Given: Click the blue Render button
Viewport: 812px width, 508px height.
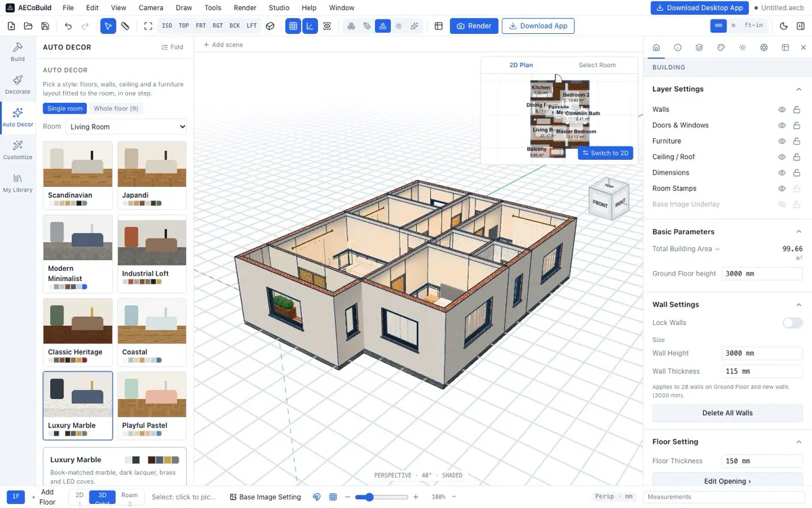Looking at the screenshot, I should [x=474, y=26].
